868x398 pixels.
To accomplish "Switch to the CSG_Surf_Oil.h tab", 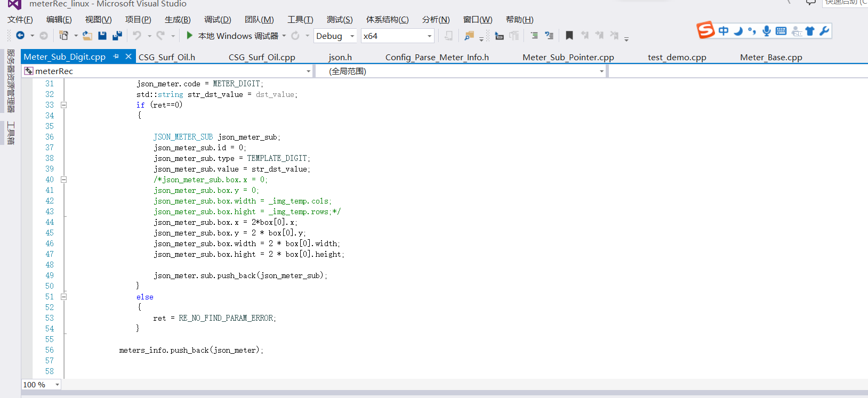I will tap(167, 57).
